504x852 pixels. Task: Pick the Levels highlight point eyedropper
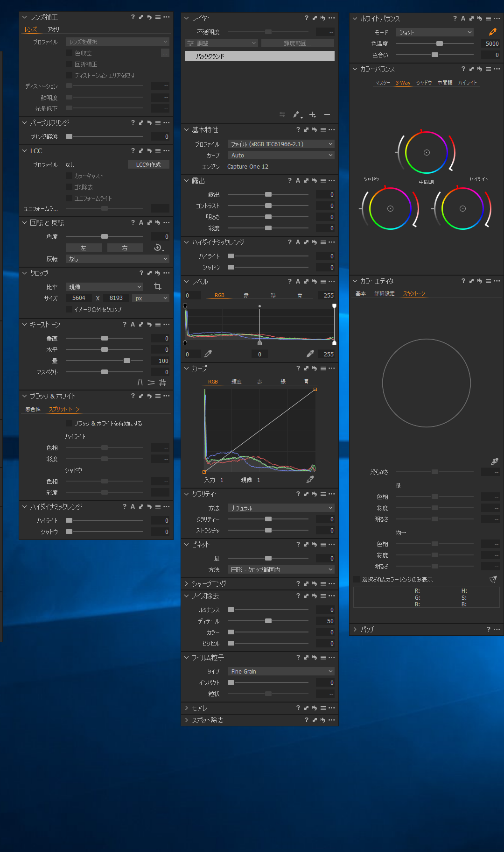point(310,354)
